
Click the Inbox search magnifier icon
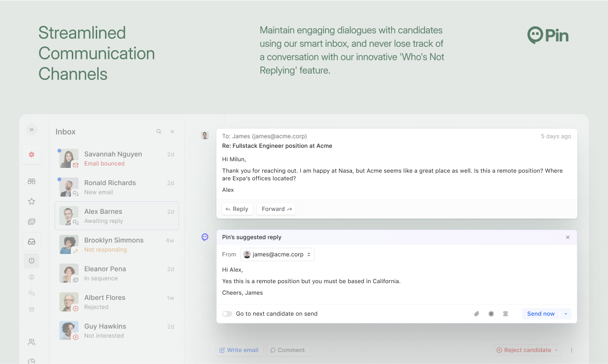pos(159,132)
